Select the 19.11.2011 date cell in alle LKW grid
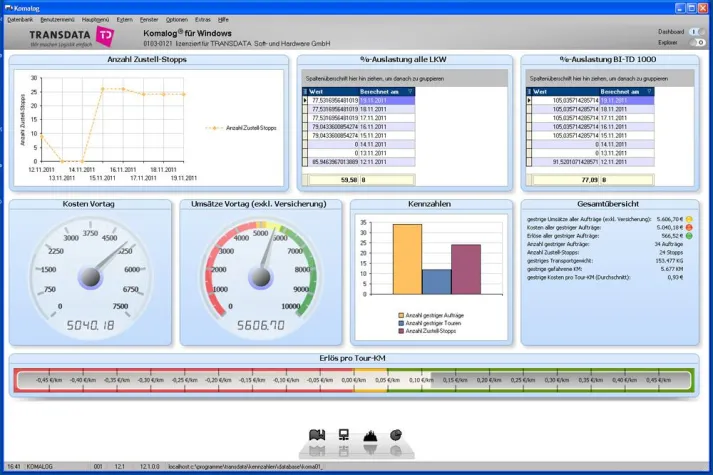 coord(387,100)
